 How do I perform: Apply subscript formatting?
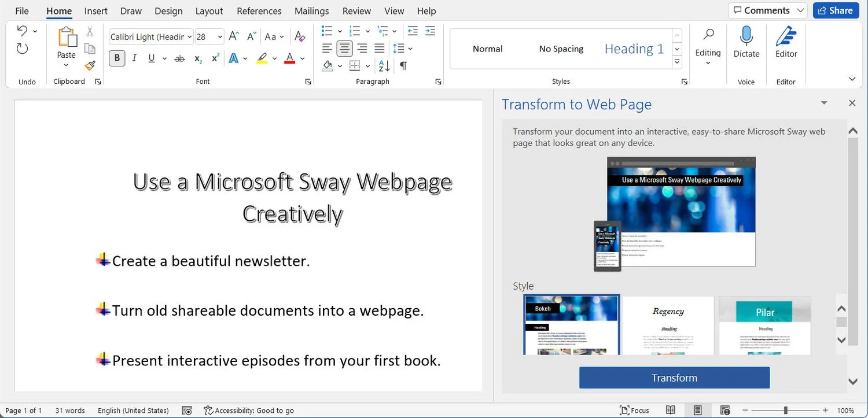[x=198, y=58]
